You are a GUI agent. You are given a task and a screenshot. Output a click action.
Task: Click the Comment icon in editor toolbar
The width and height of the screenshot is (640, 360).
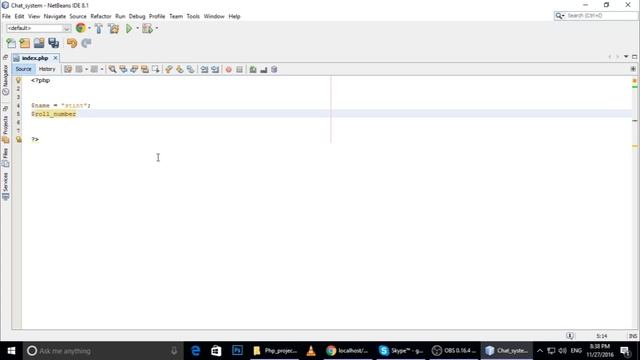click(253, 69)
